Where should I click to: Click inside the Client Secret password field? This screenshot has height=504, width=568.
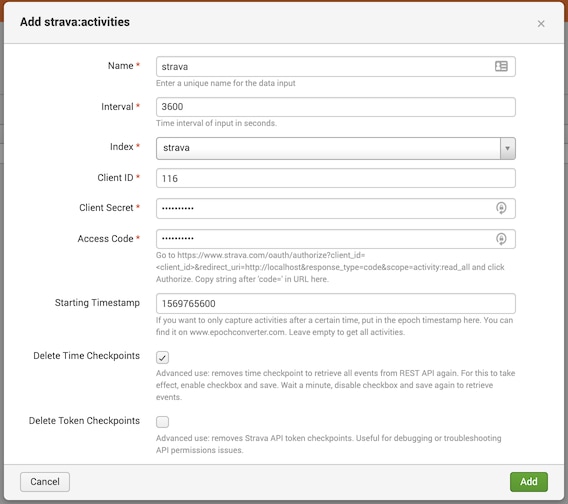tap(335, 208)
